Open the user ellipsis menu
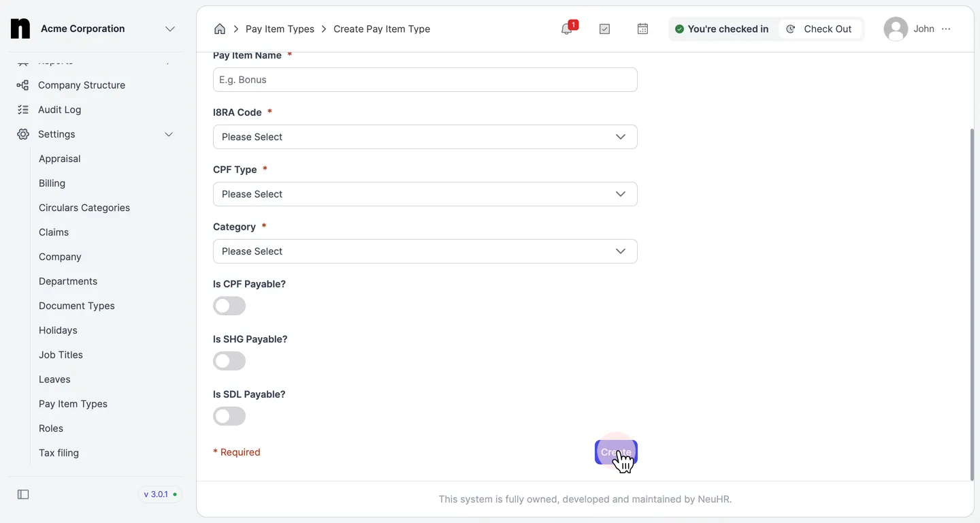This screenshot has height=523, width=980. pyautogui.click(x=946, y=29)
